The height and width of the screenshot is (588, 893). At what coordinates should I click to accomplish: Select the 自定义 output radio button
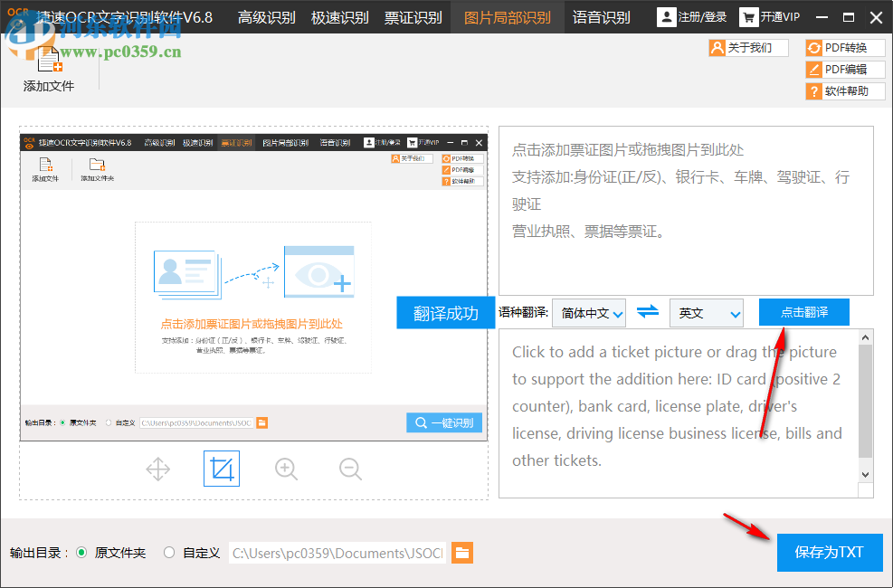click(x=168, y=552)
